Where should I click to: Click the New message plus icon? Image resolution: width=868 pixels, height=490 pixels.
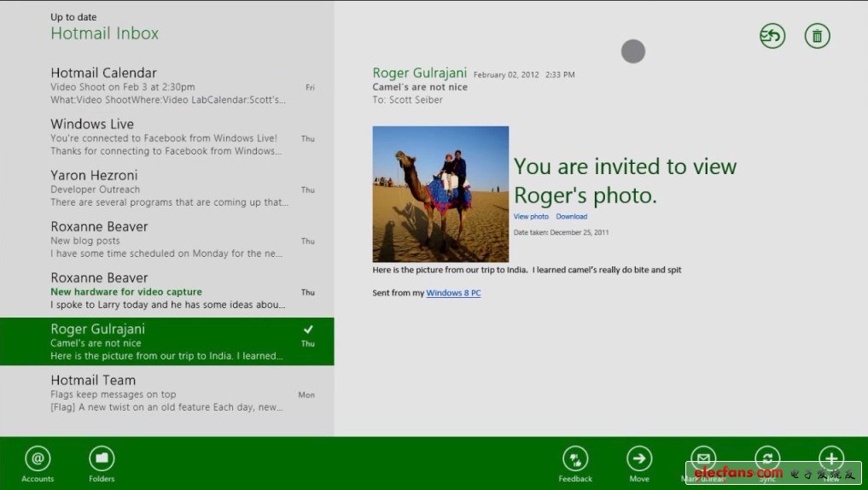[831, 458]
